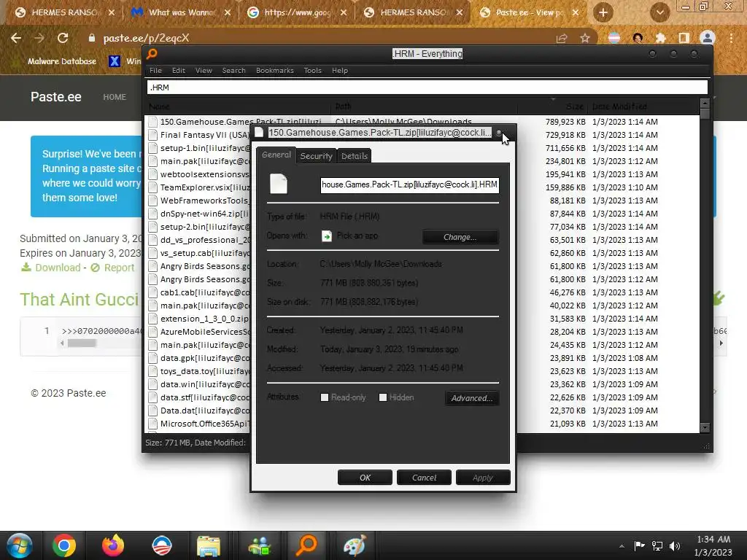Click OK in Properties dialog
Viewport: 747px width, 560px height.
(365, 478)
